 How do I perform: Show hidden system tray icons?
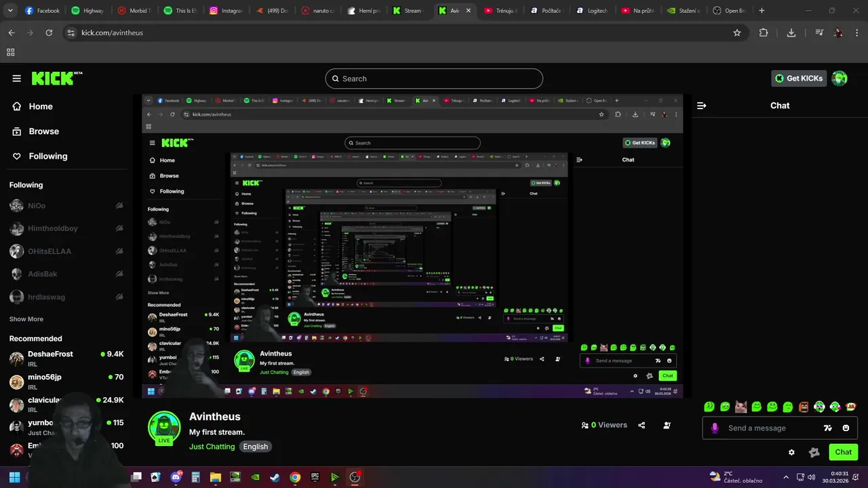click(786, 477)
